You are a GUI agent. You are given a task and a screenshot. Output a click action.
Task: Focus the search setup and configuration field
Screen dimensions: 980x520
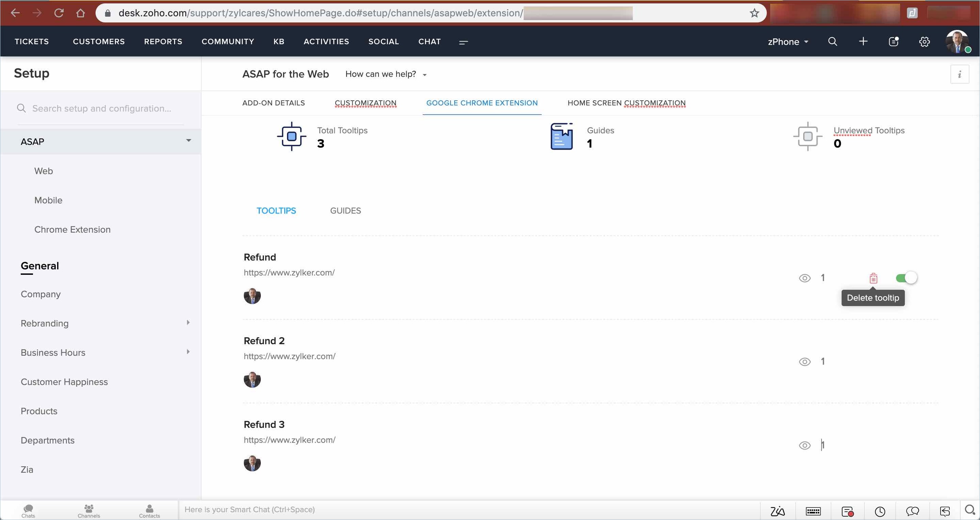tap(102, 108)
